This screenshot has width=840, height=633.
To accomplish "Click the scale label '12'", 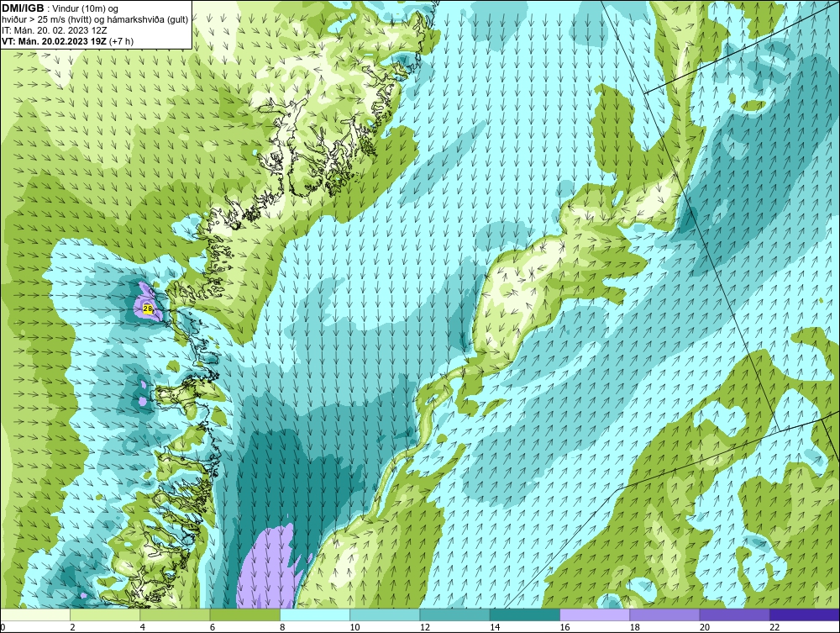I will (425, 628).
